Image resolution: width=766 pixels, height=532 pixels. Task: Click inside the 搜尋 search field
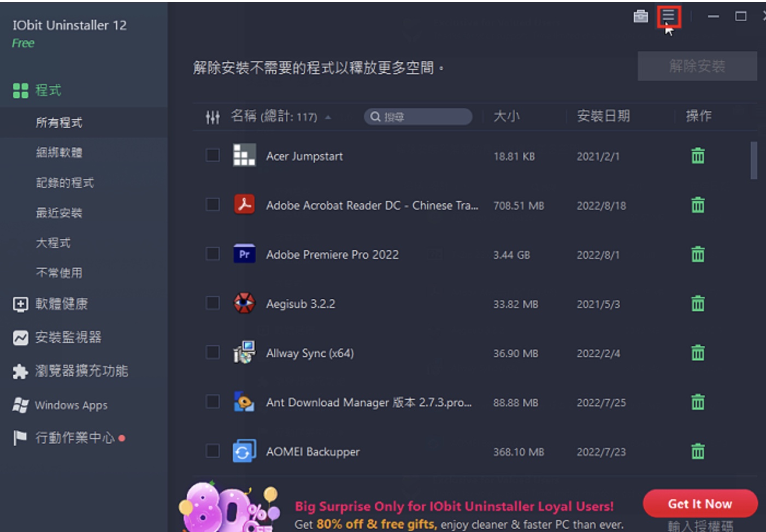[x=418, y=116]
